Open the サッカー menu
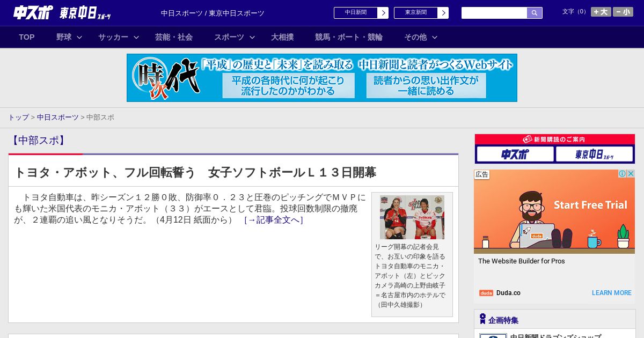 coord(113,37)
